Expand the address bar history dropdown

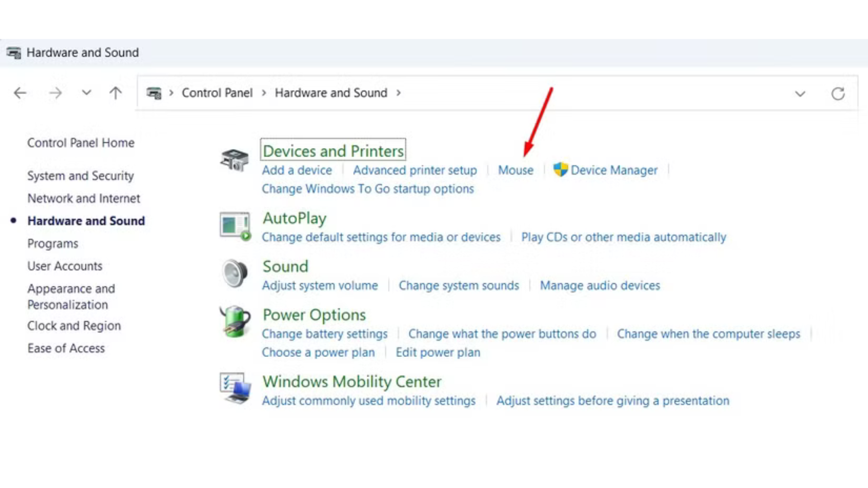(800, 94)
